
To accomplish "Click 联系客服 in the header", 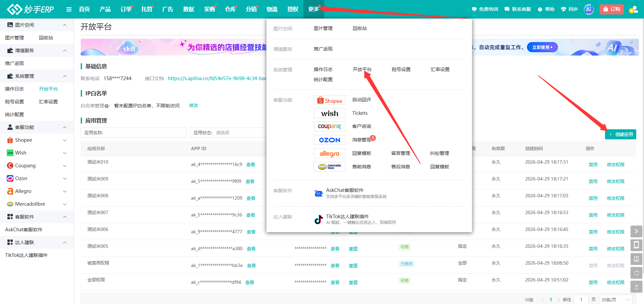I will pos(518,9).
